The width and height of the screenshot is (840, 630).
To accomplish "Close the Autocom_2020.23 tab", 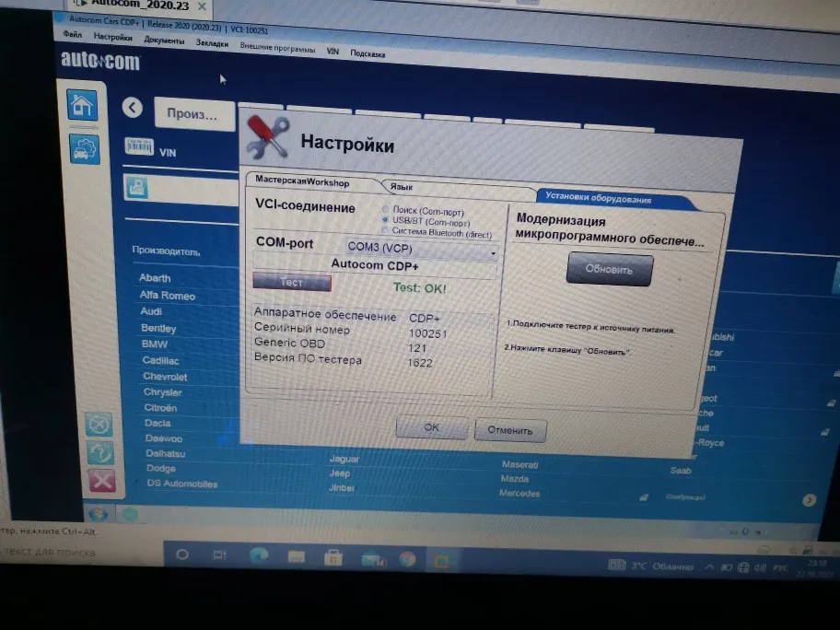I will tap(202, 6).
